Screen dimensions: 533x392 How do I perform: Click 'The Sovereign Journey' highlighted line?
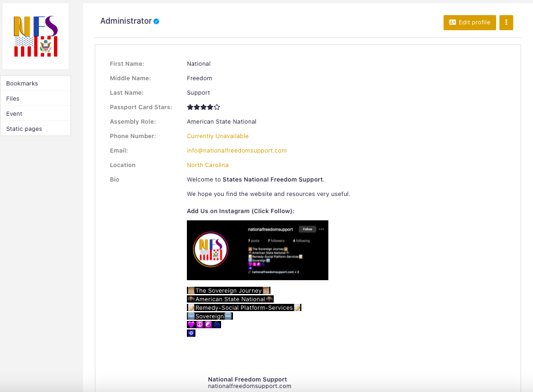(x=228, y=291)
